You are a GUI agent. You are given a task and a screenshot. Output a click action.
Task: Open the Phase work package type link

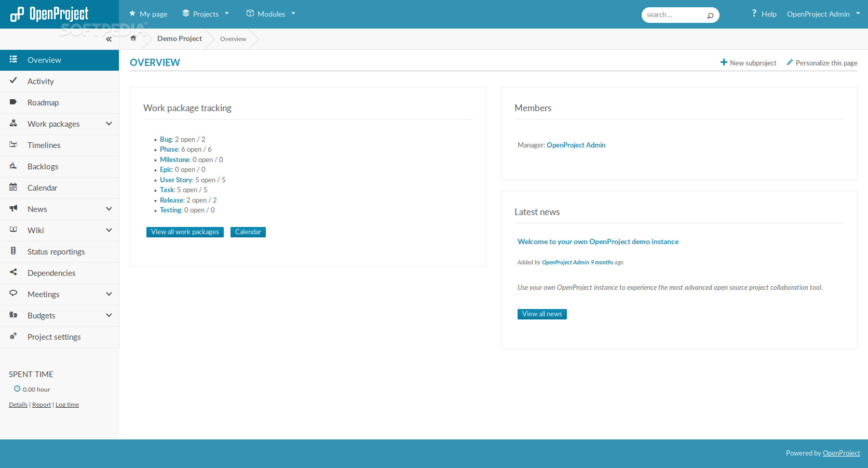tap(169, 149)
